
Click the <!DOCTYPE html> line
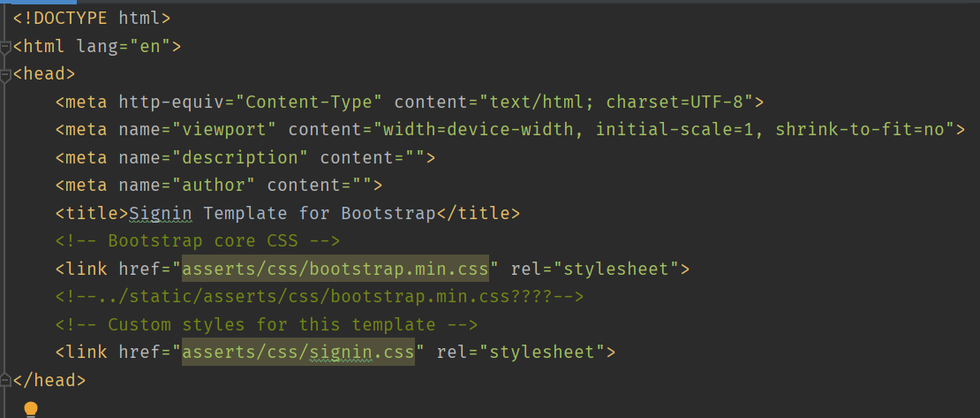[x=92, y=19]
